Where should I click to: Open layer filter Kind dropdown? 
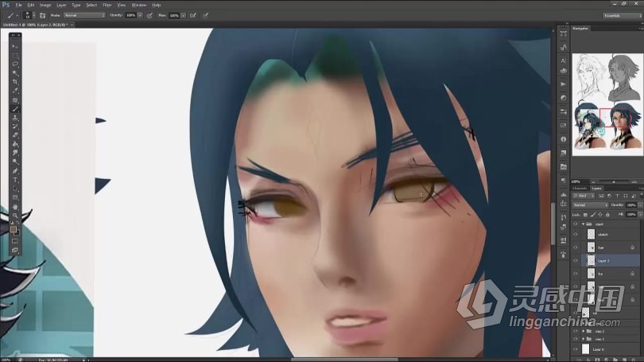point(584,196)
